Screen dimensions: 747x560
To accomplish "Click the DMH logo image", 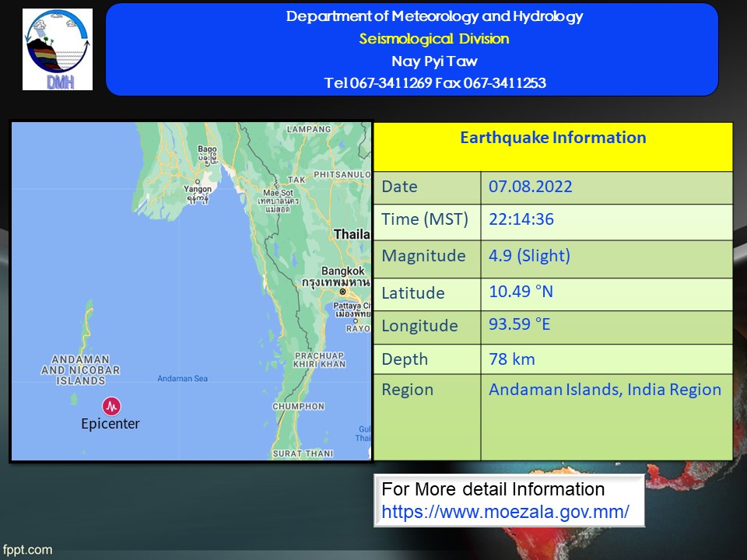I will 57,49.
